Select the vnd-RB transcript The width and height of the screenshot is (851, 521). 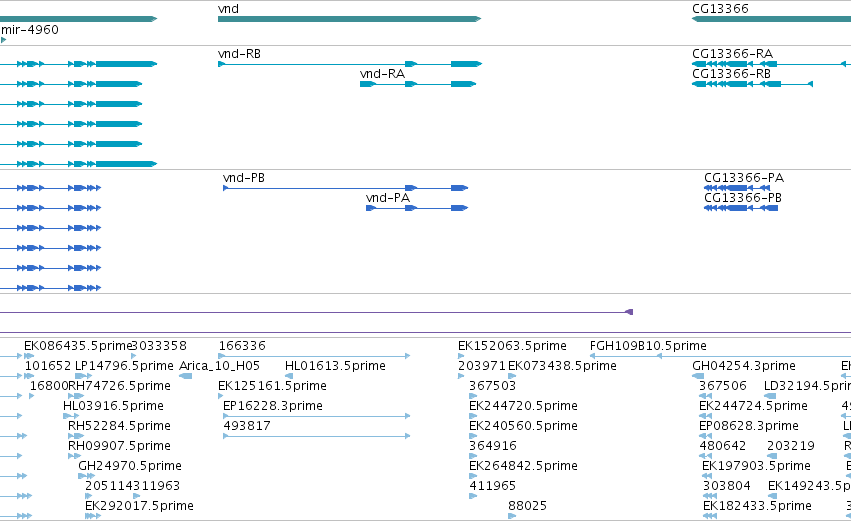coord(350,64)
